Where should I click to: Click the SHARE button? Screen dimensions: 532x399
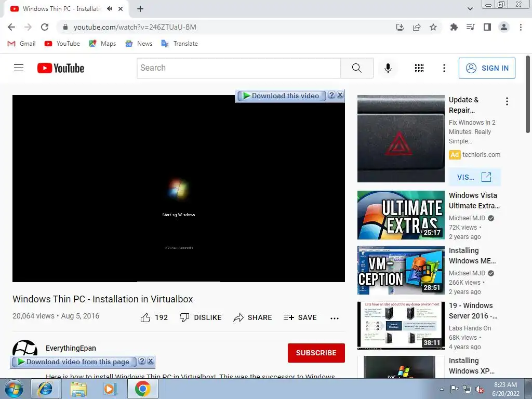[253, 317]
